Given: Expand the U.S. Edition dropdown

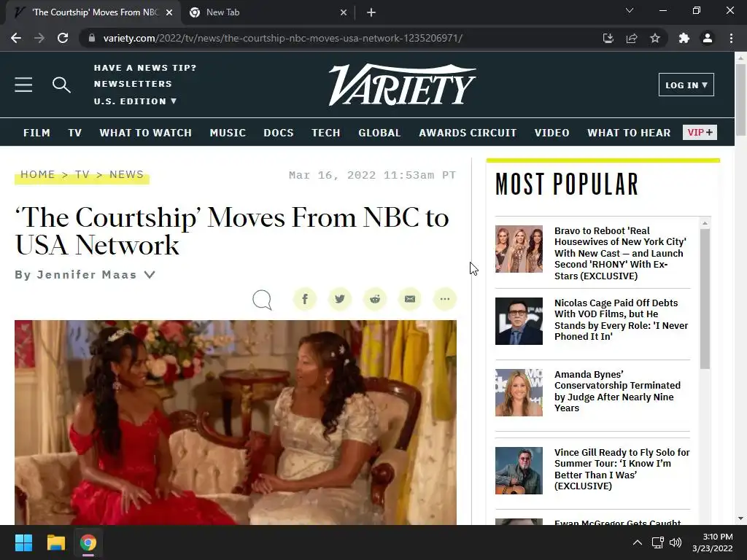Looking at the screenshot, I should click(x=135, y=101).
